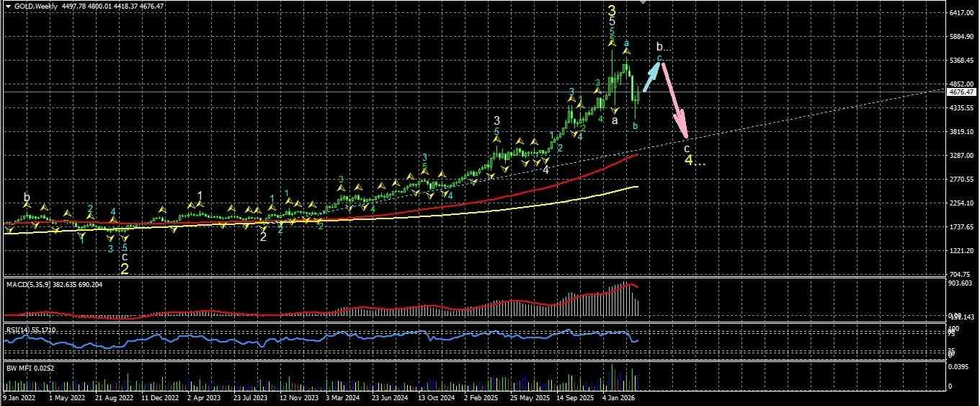
Task: Click the 1737.65 price scale value
Action: pyautogui.click(x=961, y=227)
